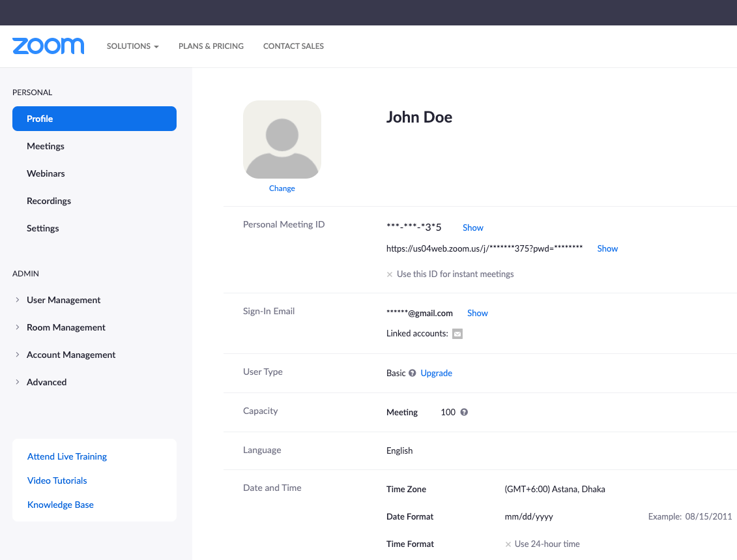Click the linked accounts email icon
Image resolution: width=737 pixels, height=560 pixels.
coord(457,334)
